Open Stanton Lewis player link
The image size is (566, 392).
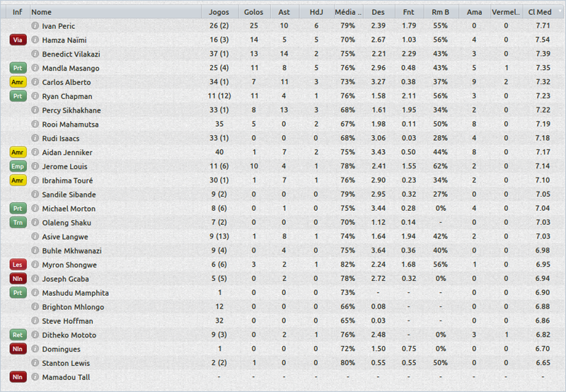[x=66, y=363]
